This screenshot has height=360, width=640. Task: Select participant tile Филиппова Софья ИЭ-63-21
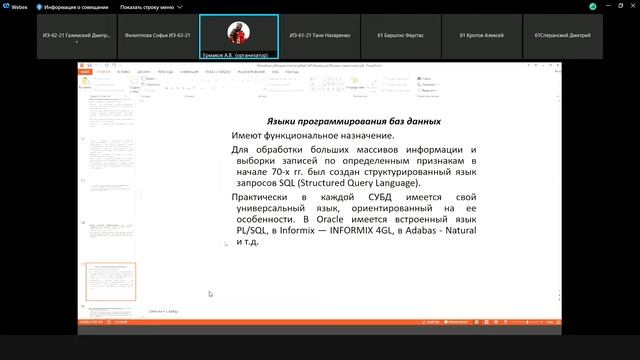(158, 36)
